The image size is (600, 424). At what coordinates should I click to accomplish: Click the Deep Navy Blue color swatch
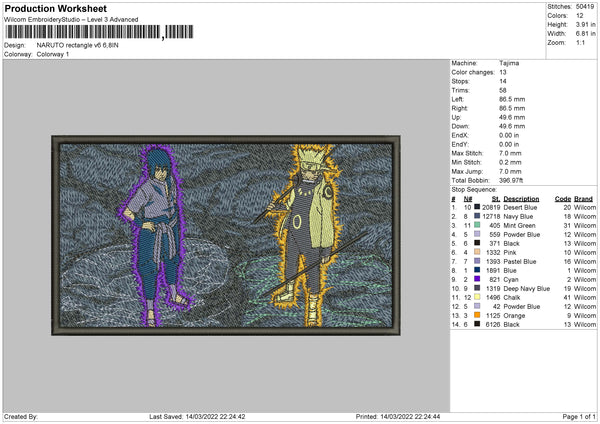[x=477, y=288]
